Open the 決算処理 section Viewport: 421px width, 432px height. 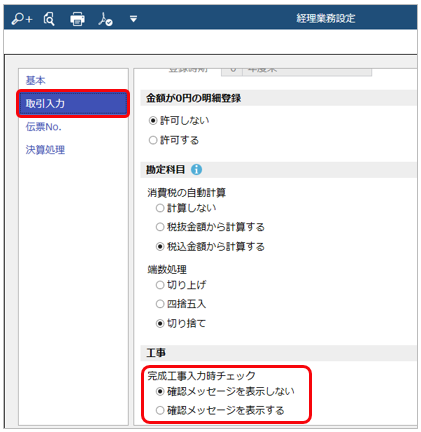pos(45,150)
